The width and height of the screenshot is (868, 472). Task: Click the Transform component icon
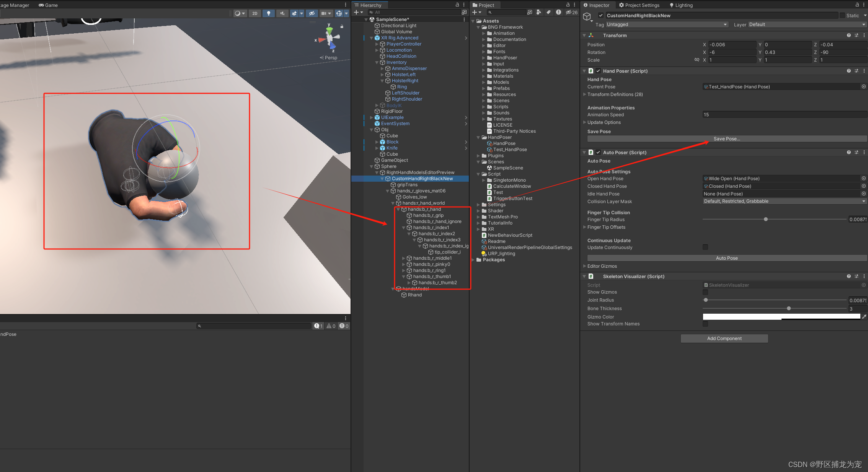click(x=594, y=36)
